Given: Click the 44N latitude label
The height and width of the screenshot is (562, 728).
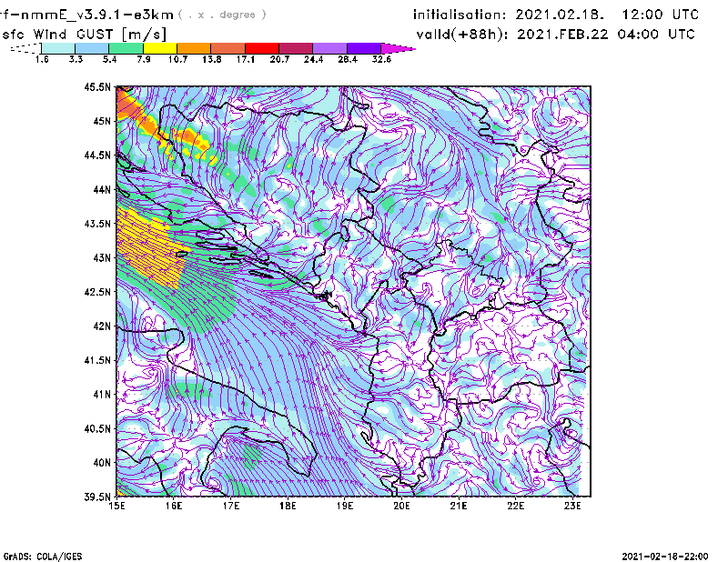Looking at the screenshot, I should (102, 189).
